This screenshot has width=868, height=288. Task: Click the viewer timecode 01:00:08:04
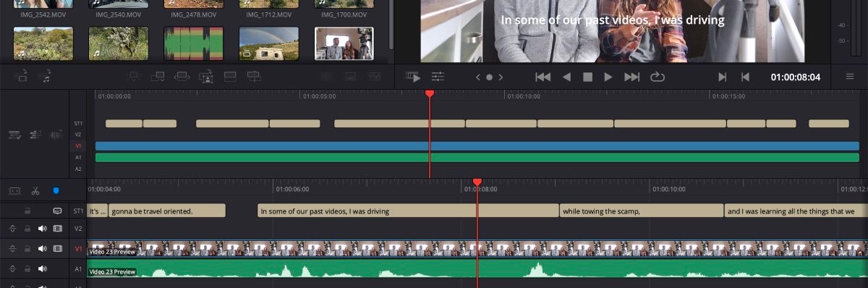click(796, 77)
